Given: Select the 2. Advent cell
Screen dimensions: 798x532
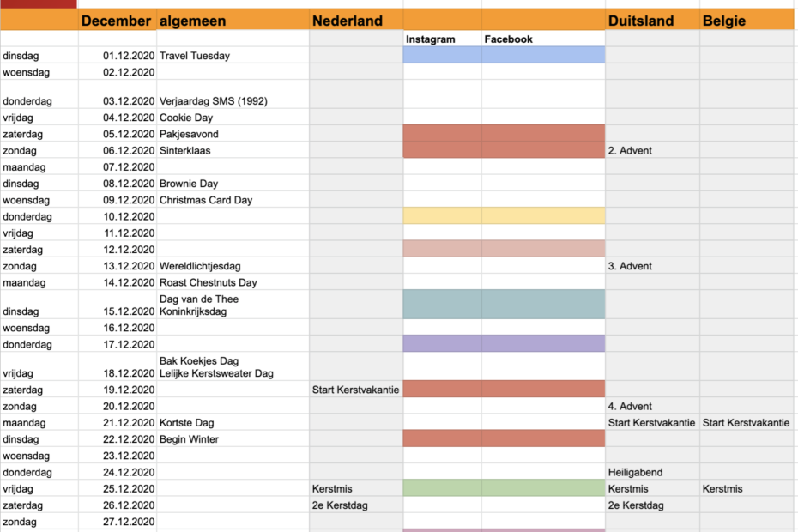Looking at the screenshot, I should coord(652,150).
